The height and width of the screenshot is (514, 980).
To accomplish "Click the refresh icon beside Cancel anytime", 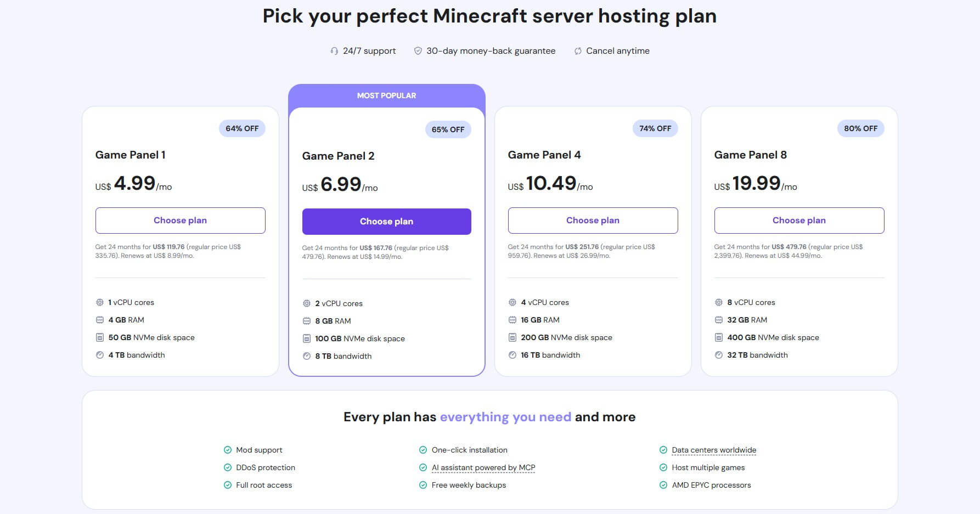I will (x=577, y=50).
